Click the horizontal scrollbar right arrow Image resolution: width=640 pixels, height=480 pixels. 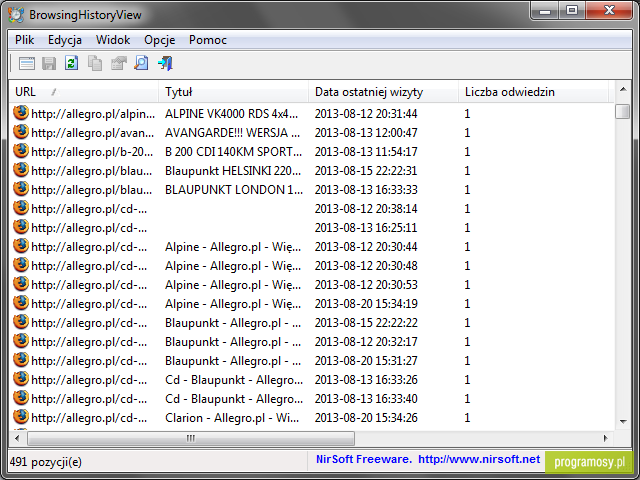(x=606, y=438)
